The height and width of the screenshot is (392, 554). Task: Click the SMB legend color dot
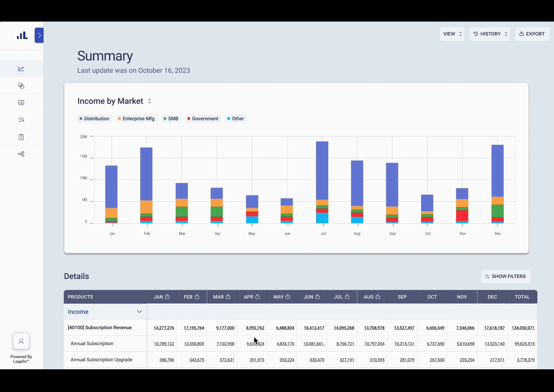pyautogui.click(x=165, y=119)
